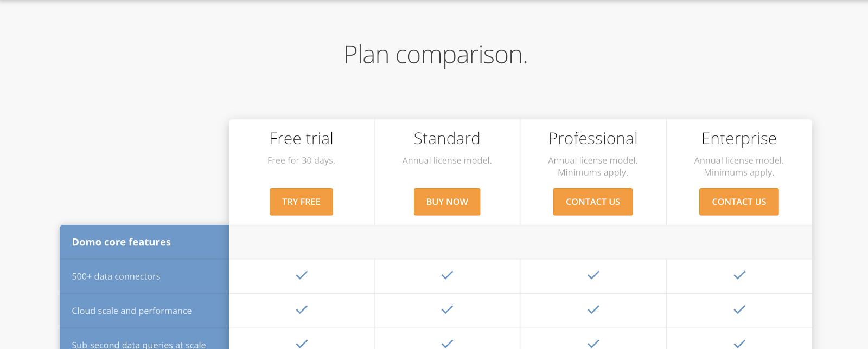Click Free trial checkmark for Cloud scale
The image size is (868, 349).
coord(302,309)
